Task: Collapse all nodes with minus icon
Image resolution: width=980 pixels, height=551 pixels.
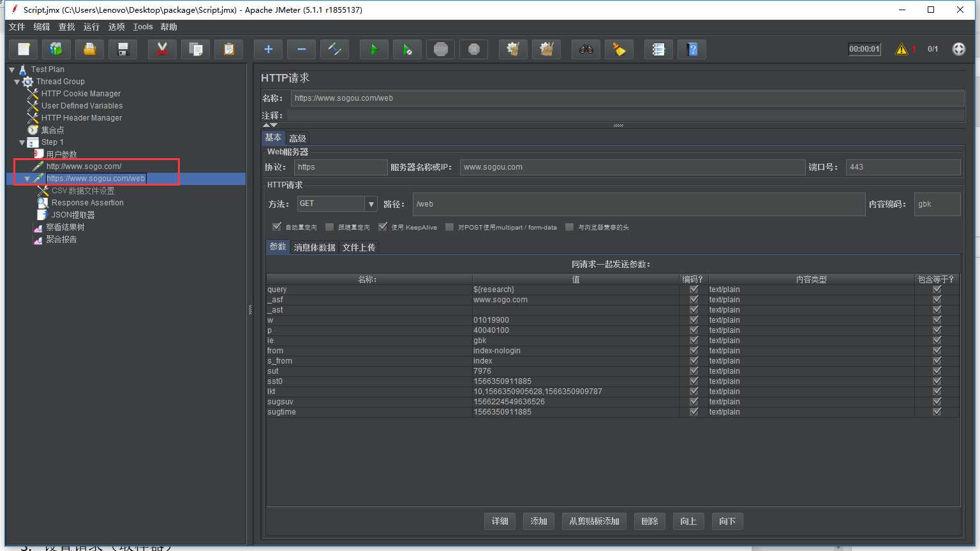Action: coord(302,49)
